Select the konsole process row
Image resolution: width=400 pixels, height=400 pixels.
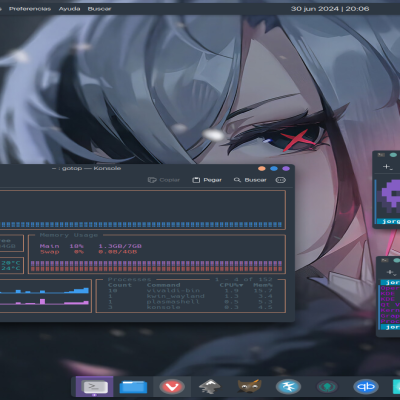coord(190,307)
